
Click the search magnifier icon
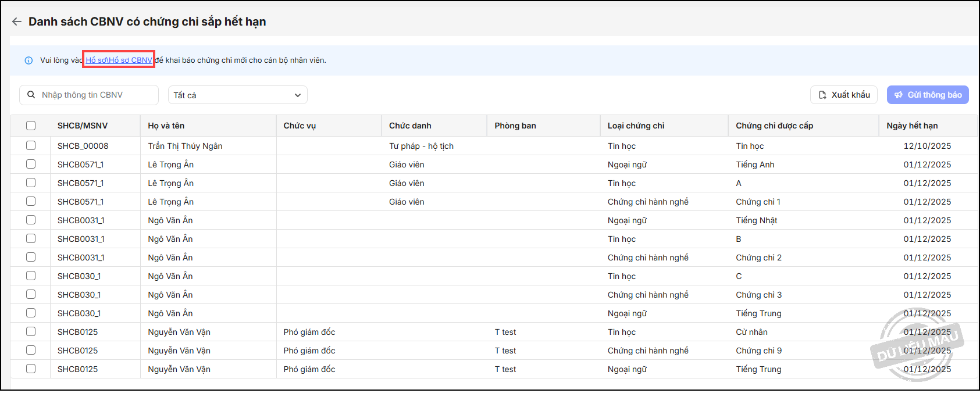[x=31, y=95]
